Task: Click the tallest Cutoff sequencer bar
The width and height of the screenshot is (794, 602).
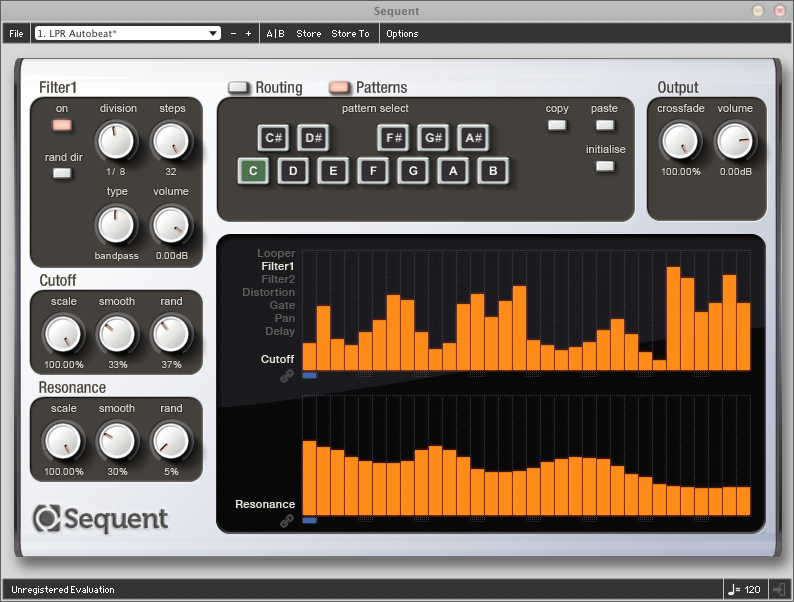Action: pos(673,319)
